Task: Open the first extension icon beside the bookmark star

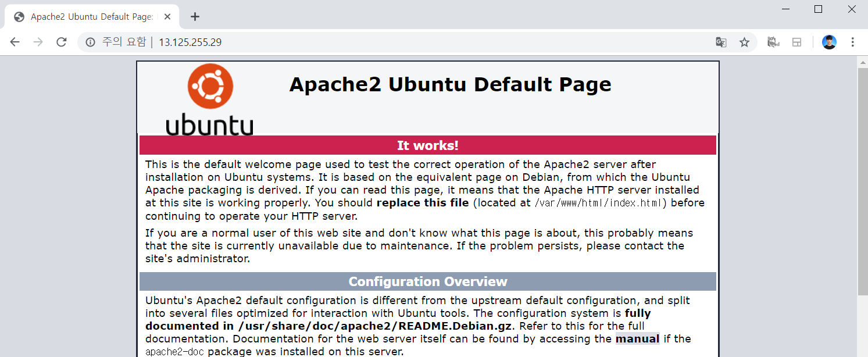Action: [773, 42]
